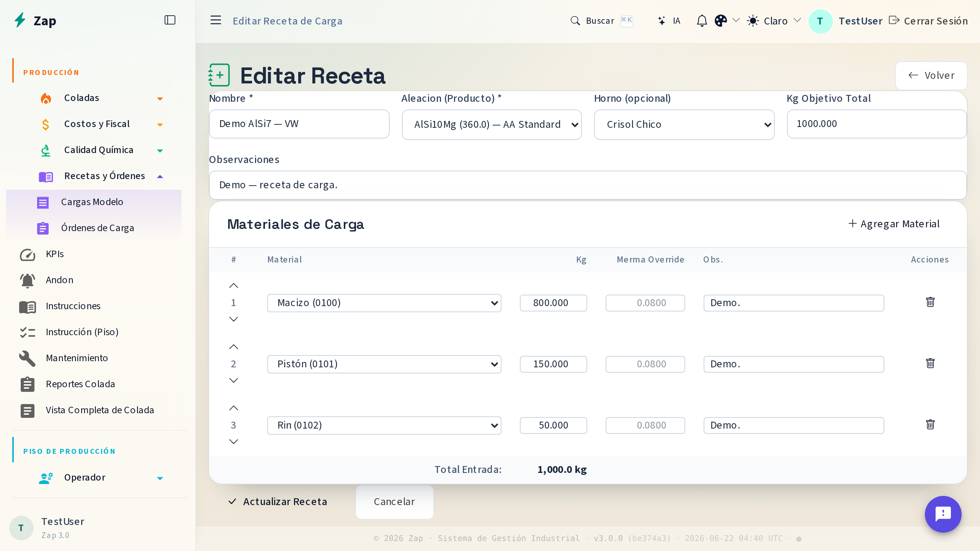
Task: Collapse the Recetas y Órdenes section
Action: (102, 176)
